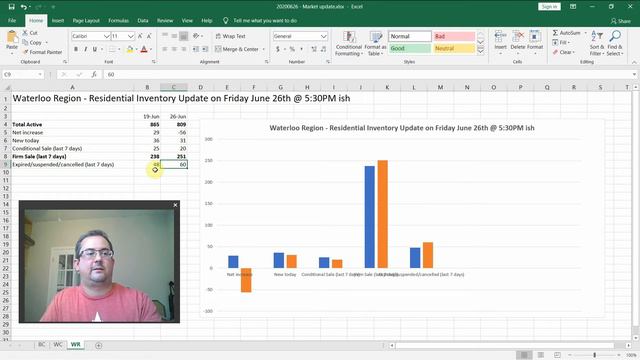
Task: Apply the yellow Fill Color bucket
Action: tap(130, 49)
